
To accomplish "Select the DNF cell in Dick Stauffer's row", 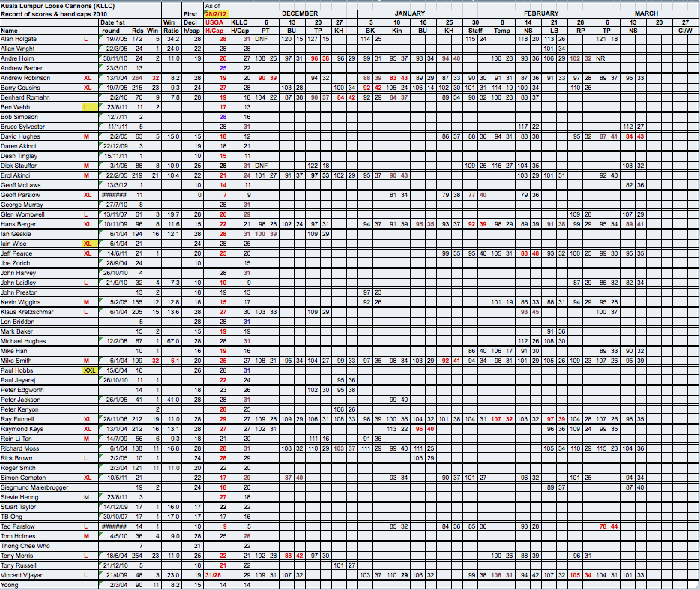I will [x=260, y=166].
